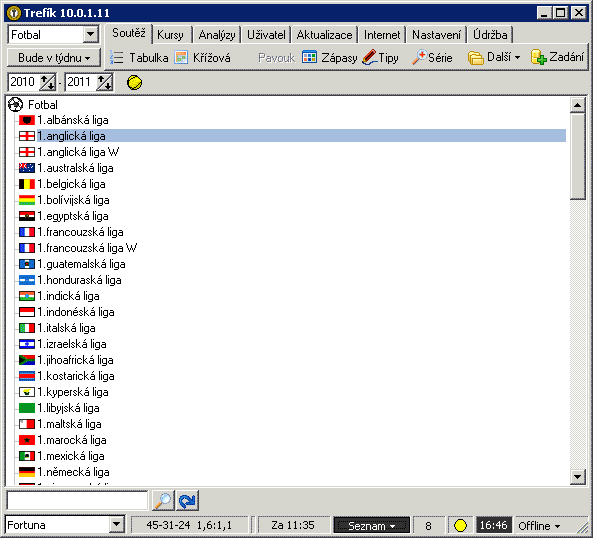Viewport: 593px width, 538px height.
Task: Open Tipy with the pencil icon
Action: [x=380, y=58]
